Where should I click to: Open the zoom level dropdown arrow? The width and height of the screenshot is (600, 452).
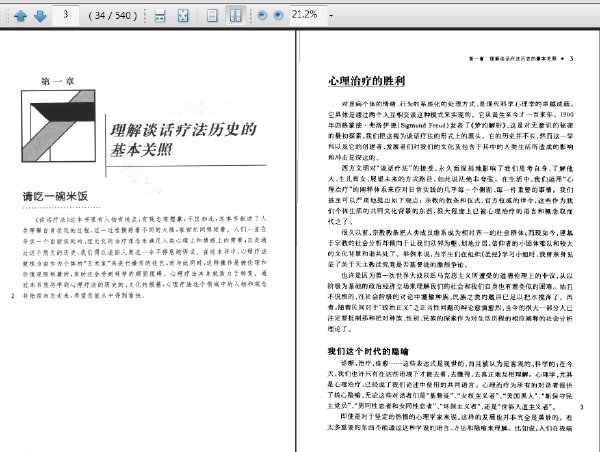(331, 16)
